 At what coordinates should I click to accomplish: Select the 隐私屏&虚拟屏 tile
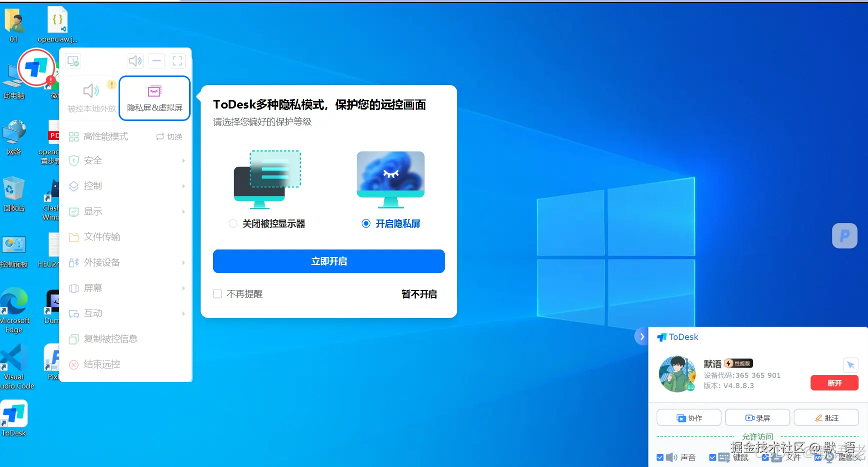coord(155,98)
